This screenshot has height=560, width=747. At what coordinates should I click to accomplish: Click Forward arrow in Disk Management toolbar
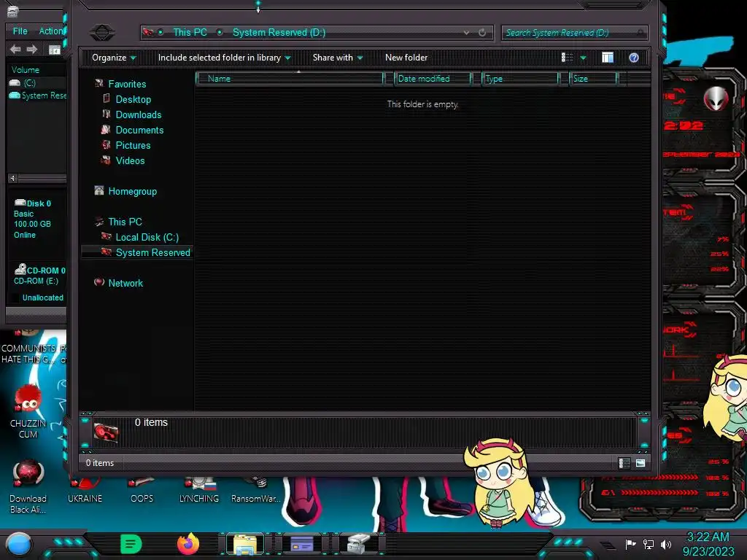pyautogui.click(x=32, y=49)
